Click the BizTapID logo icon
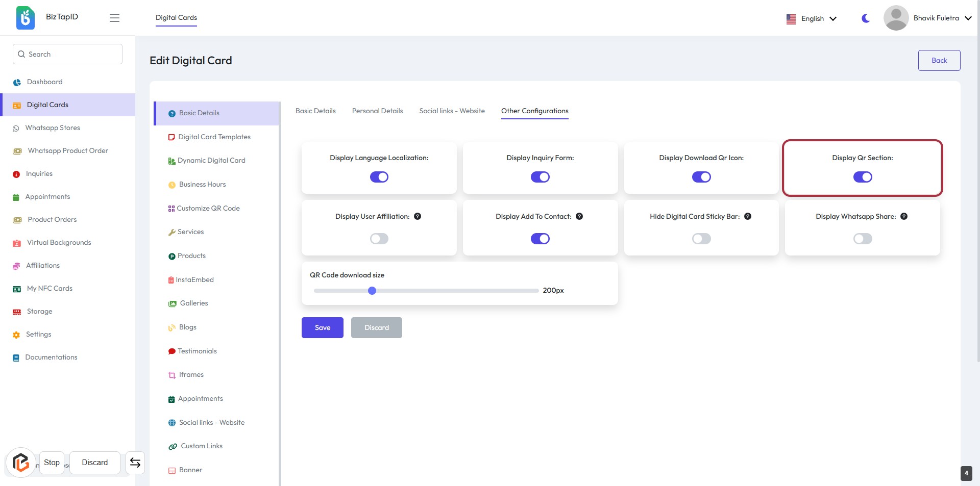Viewport: 980px width, 486px height. click(25, 18)
